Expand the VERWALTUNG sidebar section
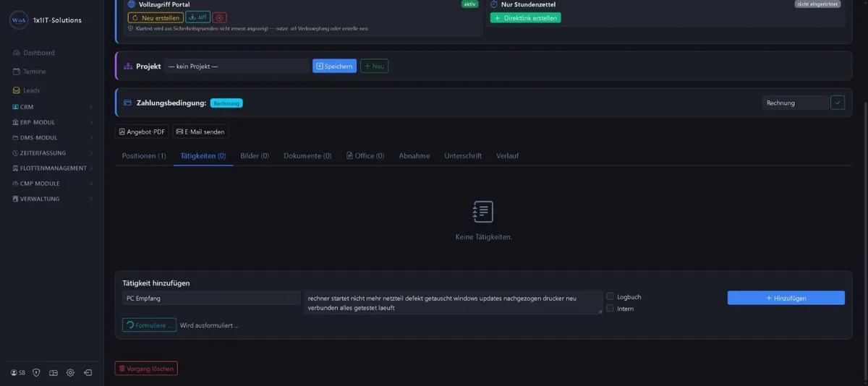Viewport: 868px width, 386px height. (52, 198)
